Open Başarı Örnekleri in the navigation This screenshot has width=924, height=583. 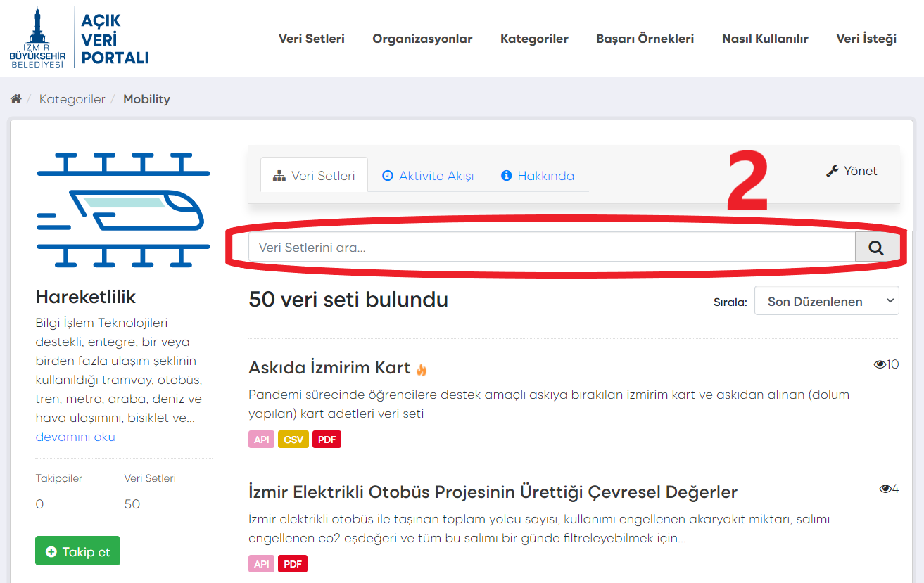coord(645,39)
